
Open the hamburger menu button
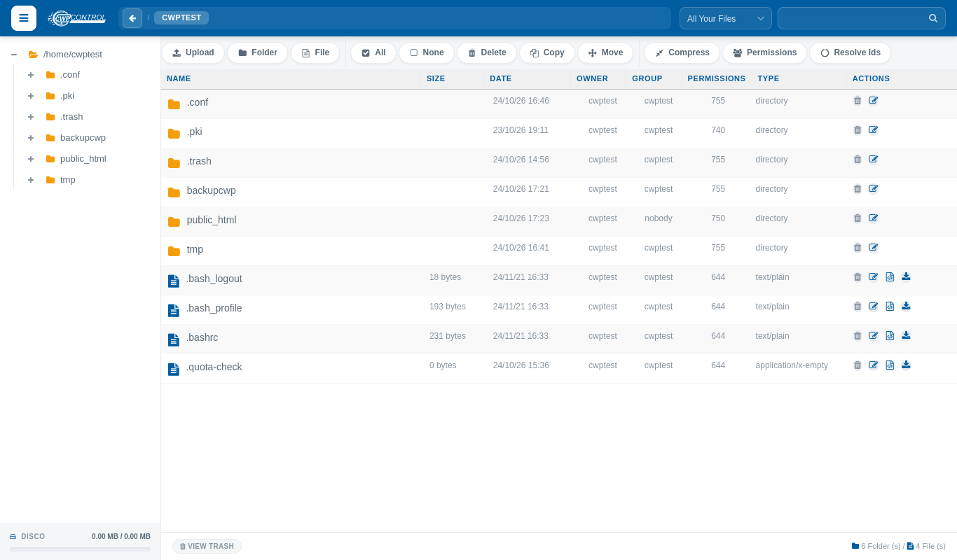[24, 18]
